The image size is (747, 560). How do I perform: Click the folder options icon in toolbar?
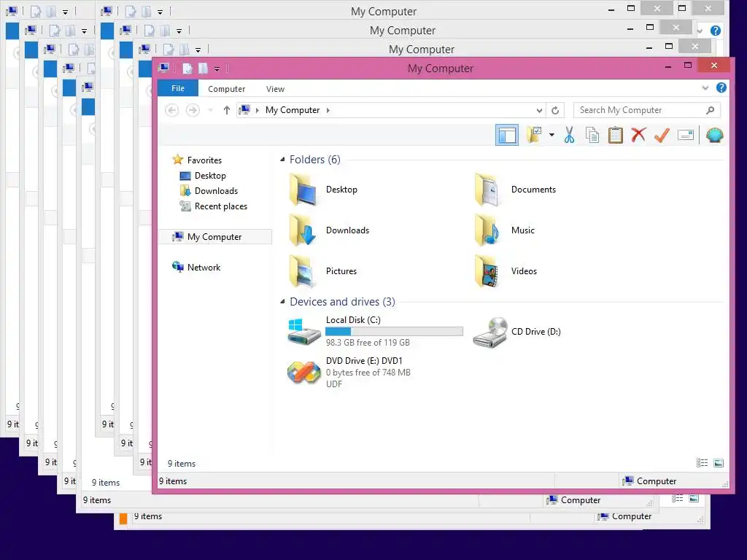click(535, 135)
